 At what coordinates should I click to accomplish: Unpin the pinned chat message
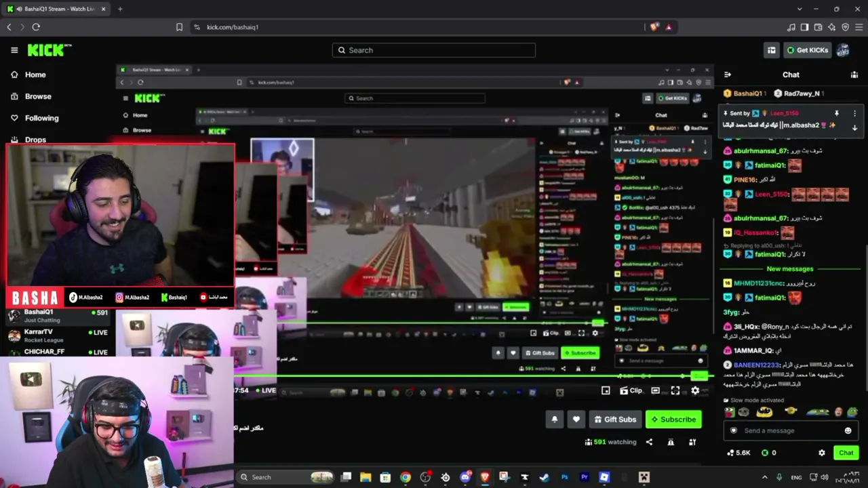837,113
